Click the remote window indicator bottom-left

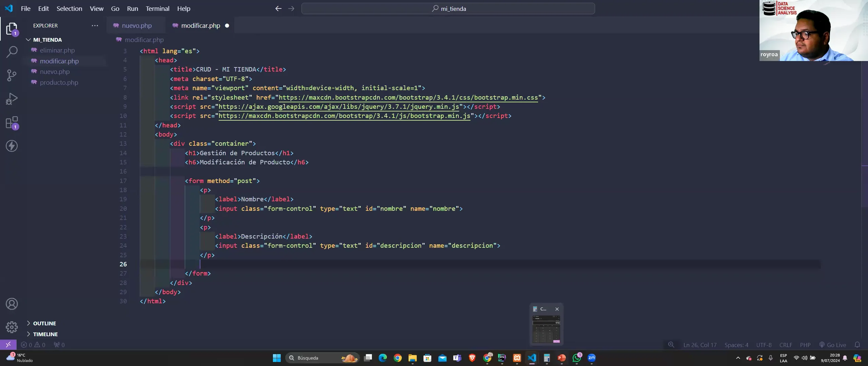pos(8,344)
